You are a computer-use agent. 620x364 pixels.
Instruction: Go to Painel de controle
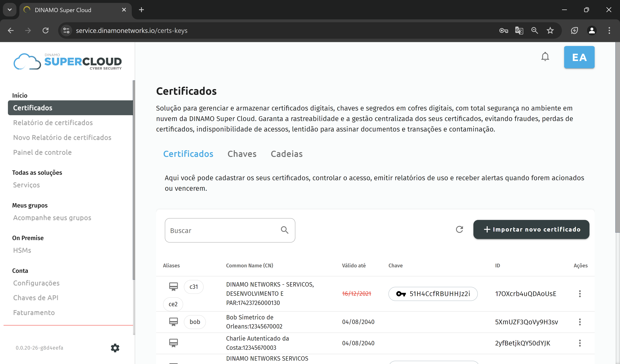coord(42,152)
